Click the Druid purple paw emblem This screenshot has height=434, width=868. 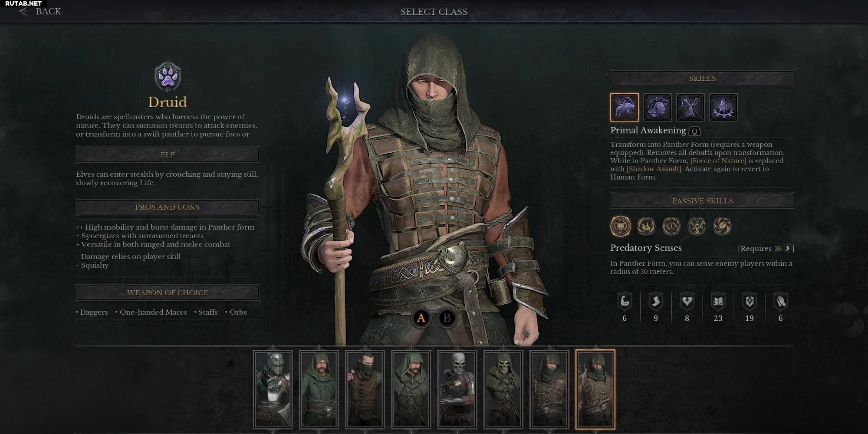coord(168,77)
